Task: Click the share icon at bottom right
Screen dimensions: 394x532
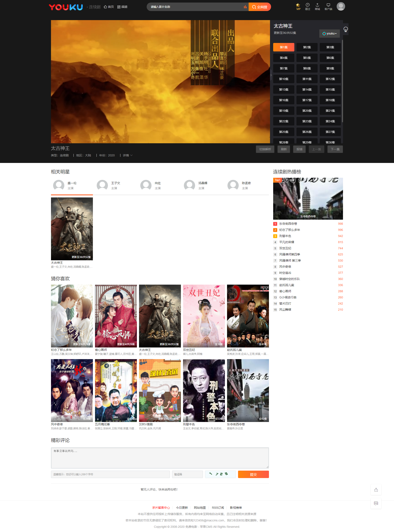Action: (376, 490)
